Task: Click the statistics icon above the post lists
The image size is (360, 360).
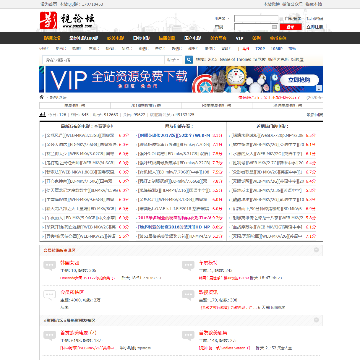Action: click(x=42, y=114)
